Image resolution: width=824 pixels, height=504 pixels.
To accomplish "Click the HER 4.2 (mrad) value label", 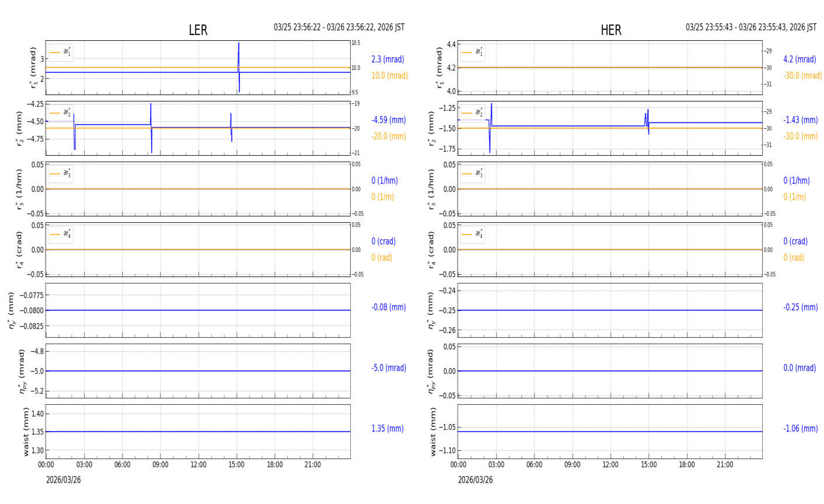I will [x=799, y=60].
